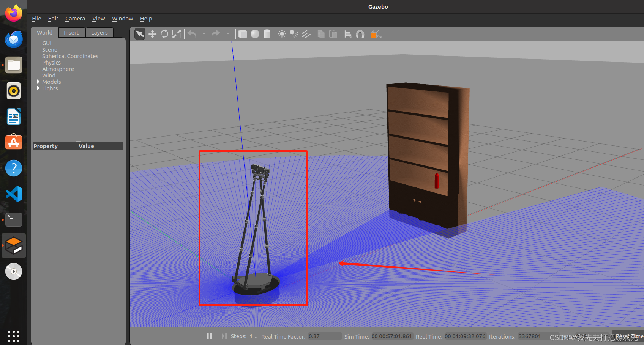
Task: Insert a sphere shape
Action: [x=255, y=34]
